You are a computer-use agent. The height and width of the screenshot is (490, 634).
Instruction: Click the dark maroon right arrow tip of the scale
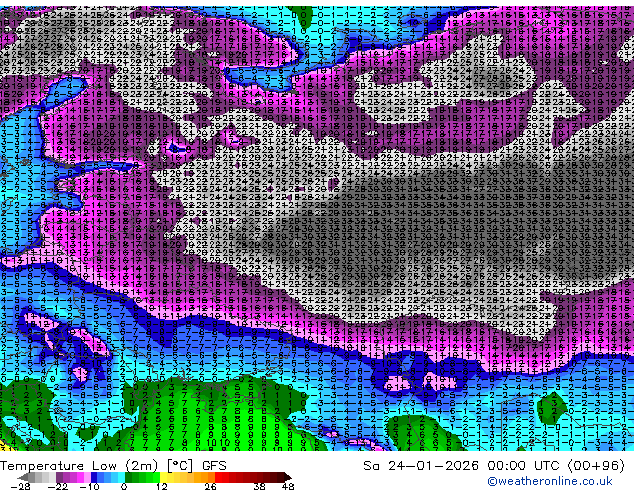(x=287, y=477)
